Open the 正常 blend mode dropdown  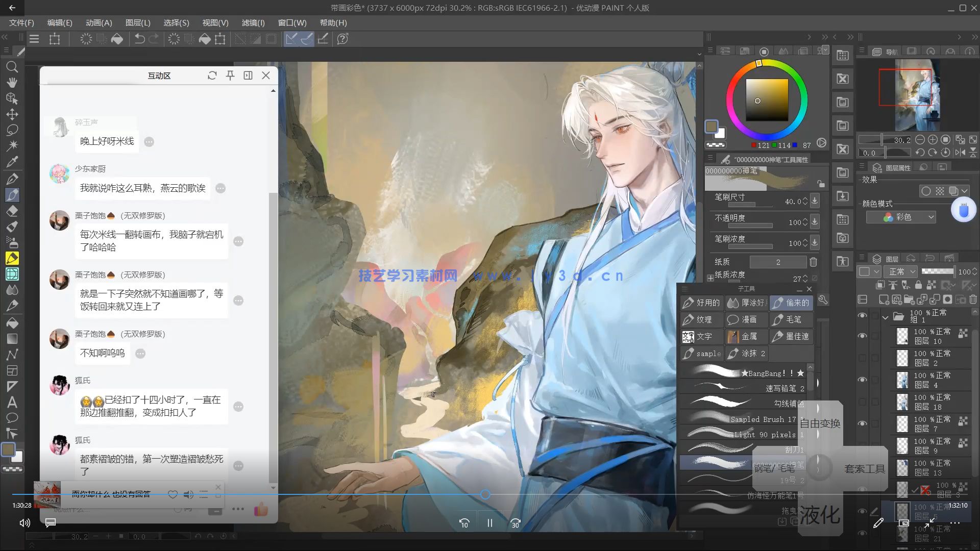pos(901,271)
